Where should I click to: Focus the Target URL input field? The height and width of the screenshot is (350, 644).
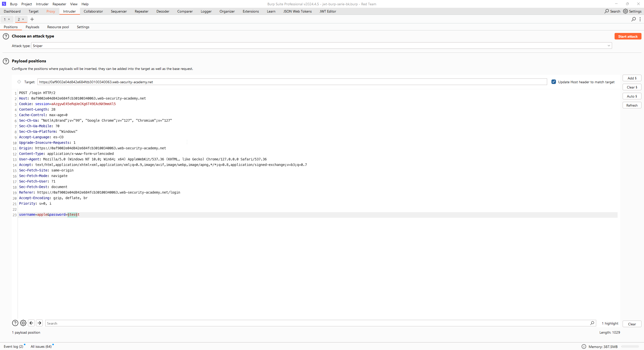coord(292,82)
